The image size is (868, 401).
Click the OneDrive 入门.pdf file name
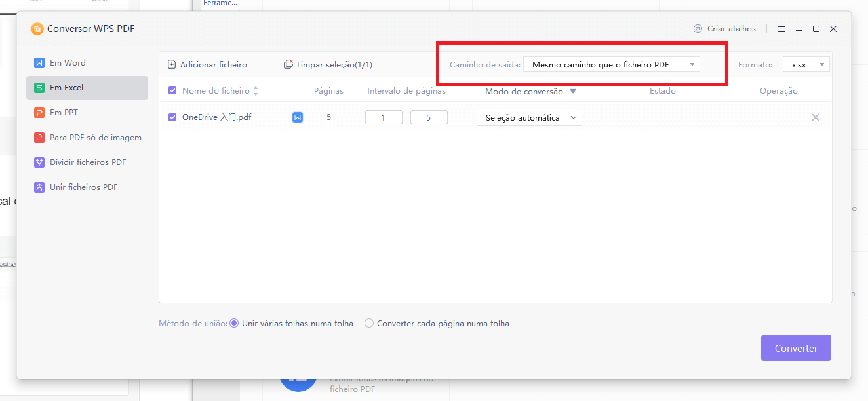click(x=217, y=117)
